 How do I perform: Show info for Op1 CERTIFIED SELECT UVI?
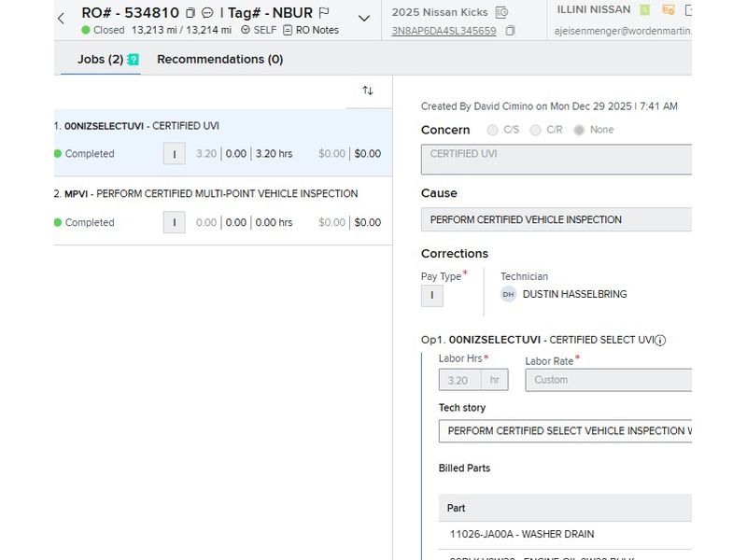point(660,341)
